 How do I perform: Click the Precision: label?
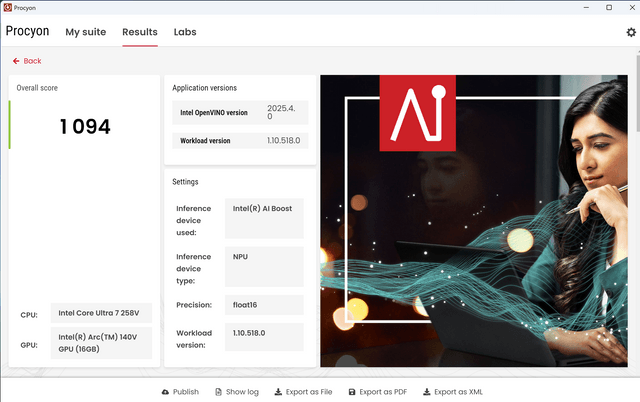click(194, 305)
